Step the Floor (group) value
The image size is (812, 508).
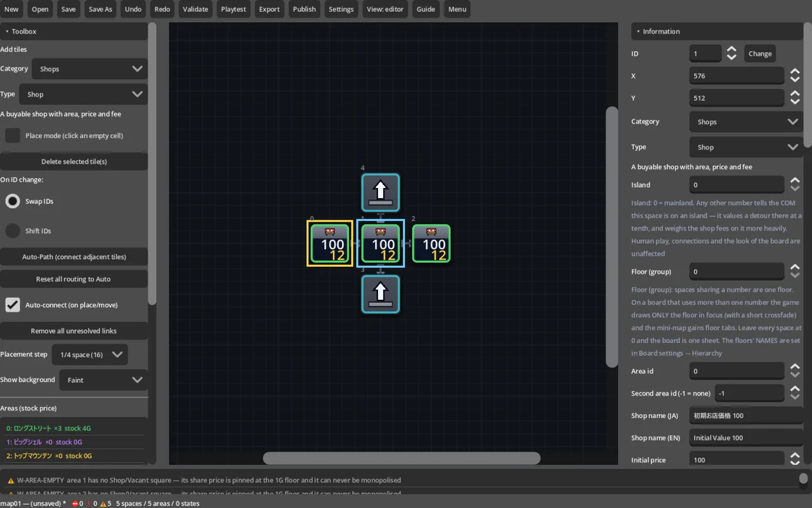(795, 271)
